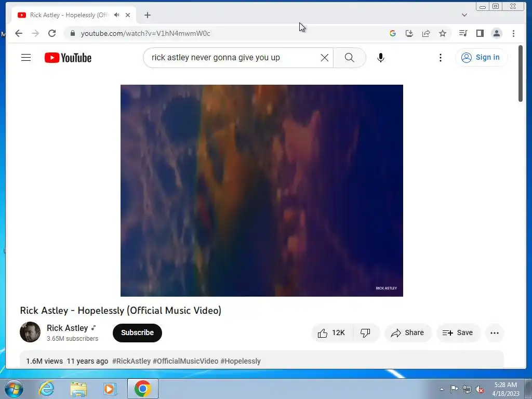
Task: Bookmark this tab with the star icon
Action: [x=443, y=33]
